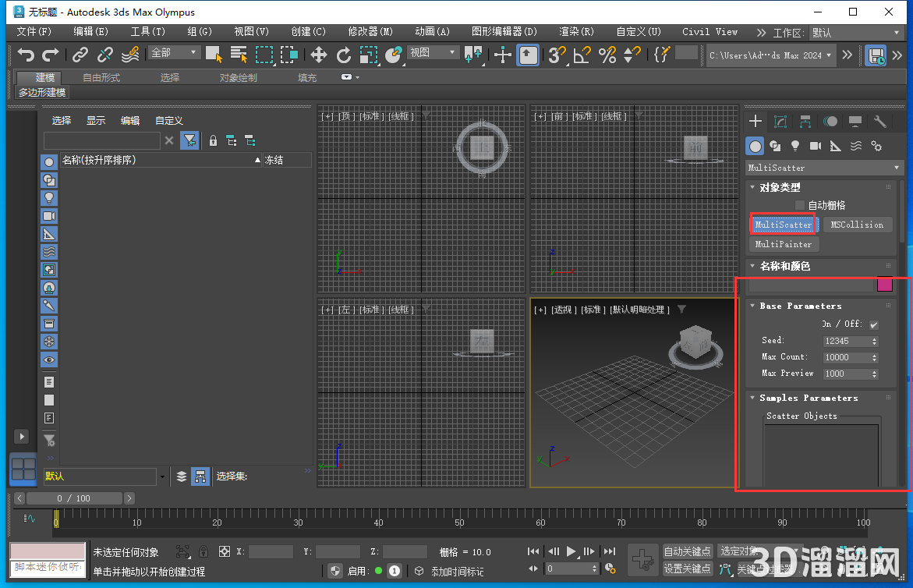The width and height of the screenshot is (913, 588).
Task: Toggle lock icon in scene explorer
Action: [213, 140]
